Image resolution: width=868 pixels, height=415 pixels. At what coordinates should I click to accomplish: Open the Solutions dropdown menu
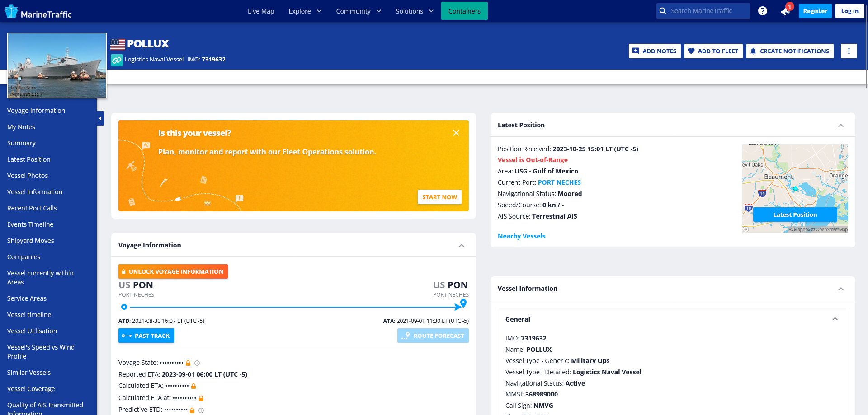tap(415, 11)
